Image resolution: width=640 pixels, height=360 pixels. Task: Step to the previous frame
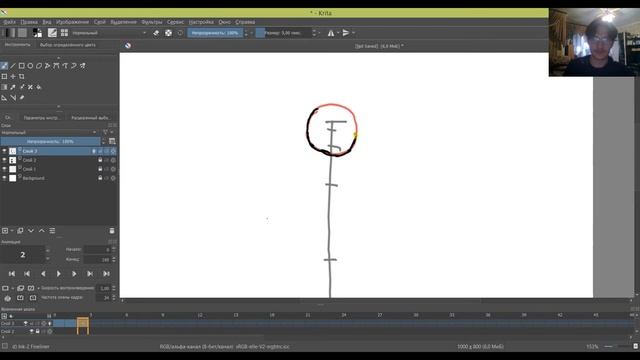coord(43,274)
